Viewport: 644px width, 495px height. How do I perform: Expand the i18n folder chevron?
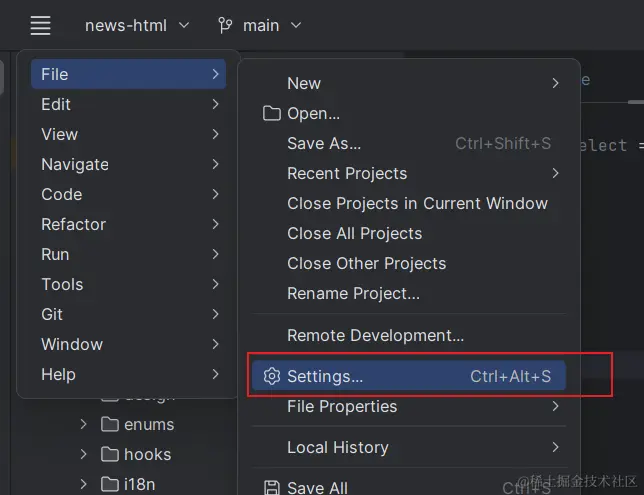(x=84, y=484)
